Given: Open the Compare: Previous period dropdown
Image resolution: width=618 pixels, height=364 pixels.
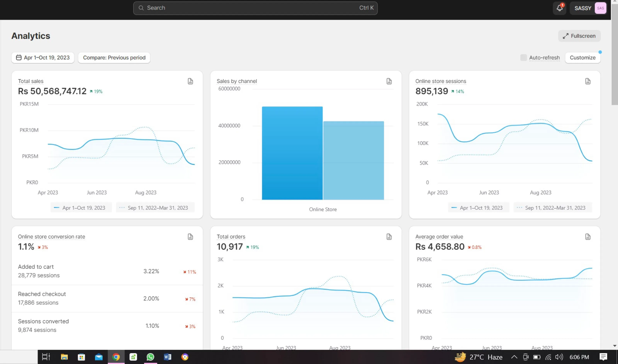Looking at the screenshot, I should click(x=114, y=58).
